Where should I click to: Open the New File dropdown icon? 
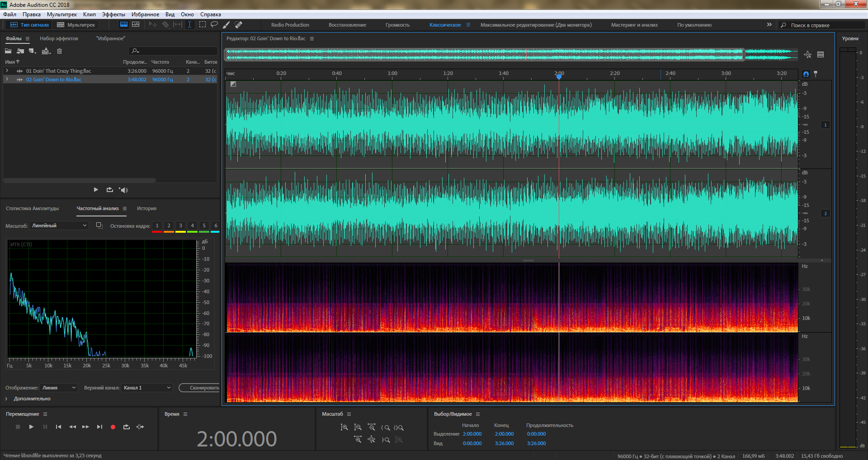point(33,51)
